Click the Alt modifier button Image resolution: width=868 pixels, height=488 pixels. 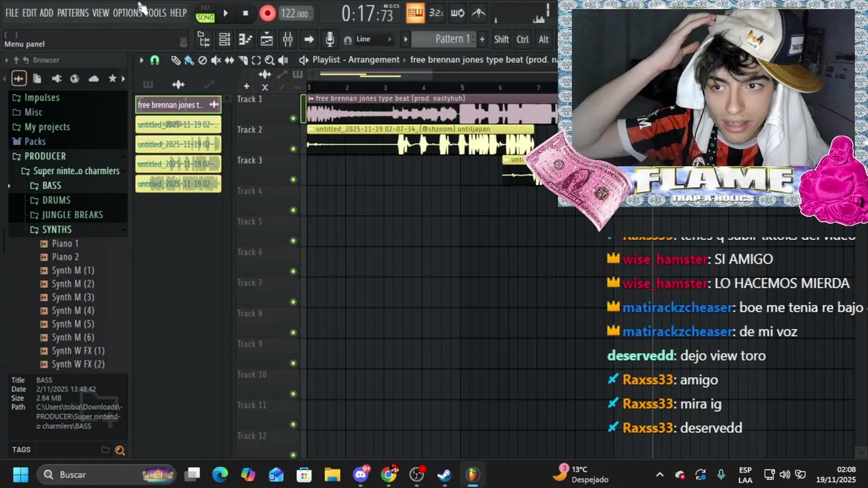543,39
